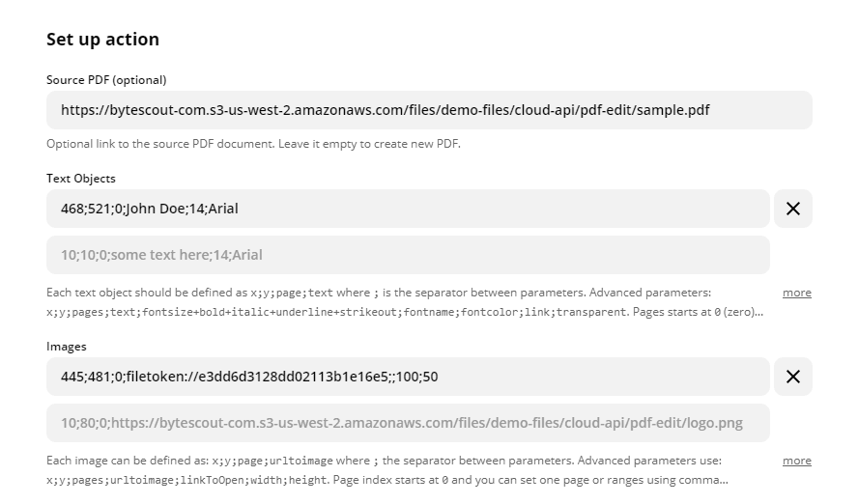Edit the John Doe text object field
858x504 pixels.
408,209
